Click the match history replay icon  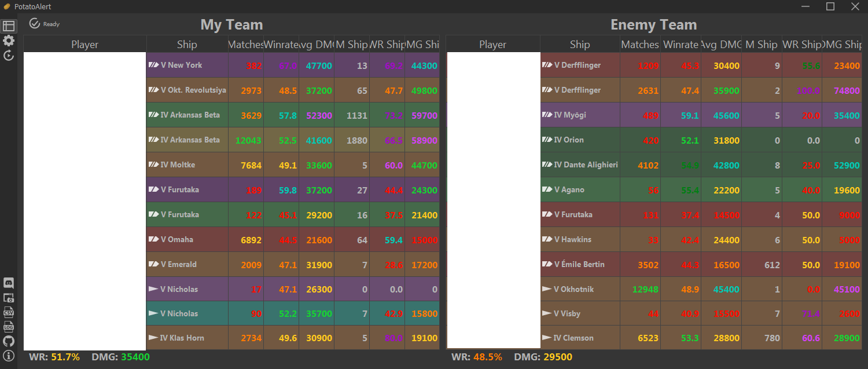click(9, 56)
